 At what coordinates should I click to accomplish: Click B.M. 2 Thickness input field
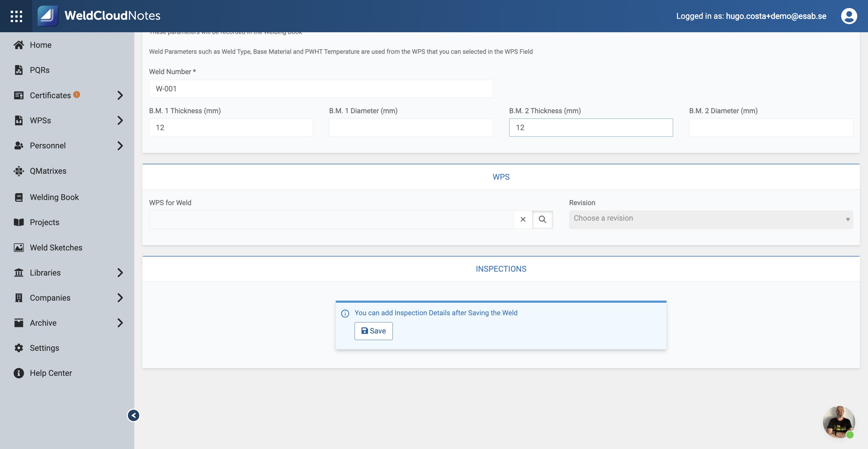coord(591,127)
